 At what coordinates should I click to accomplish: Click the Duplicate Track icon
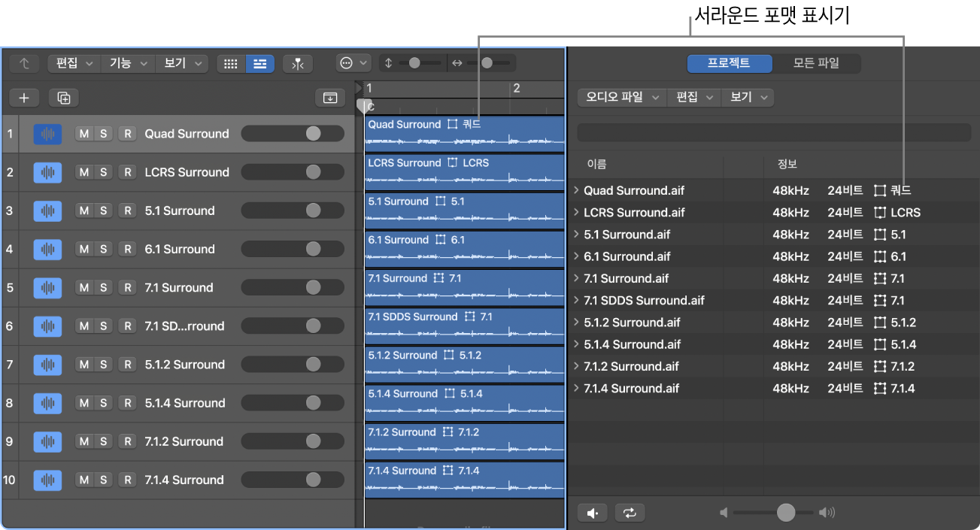tap(63, 98)
